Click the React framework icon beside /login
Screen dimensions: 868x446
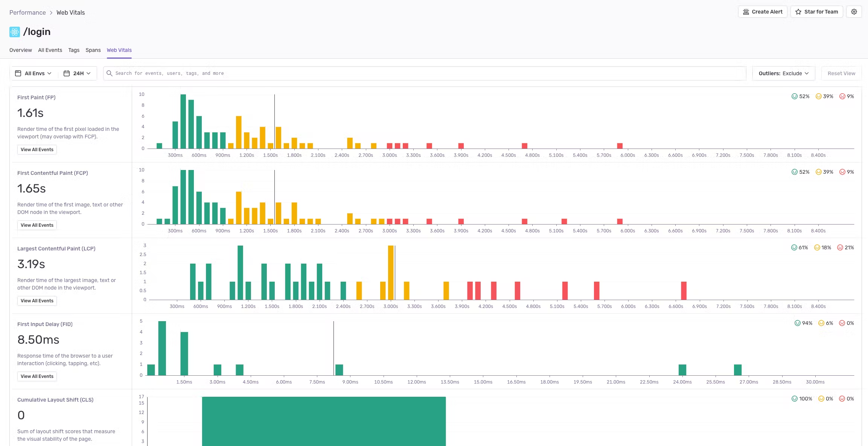[x=14, y=32]
